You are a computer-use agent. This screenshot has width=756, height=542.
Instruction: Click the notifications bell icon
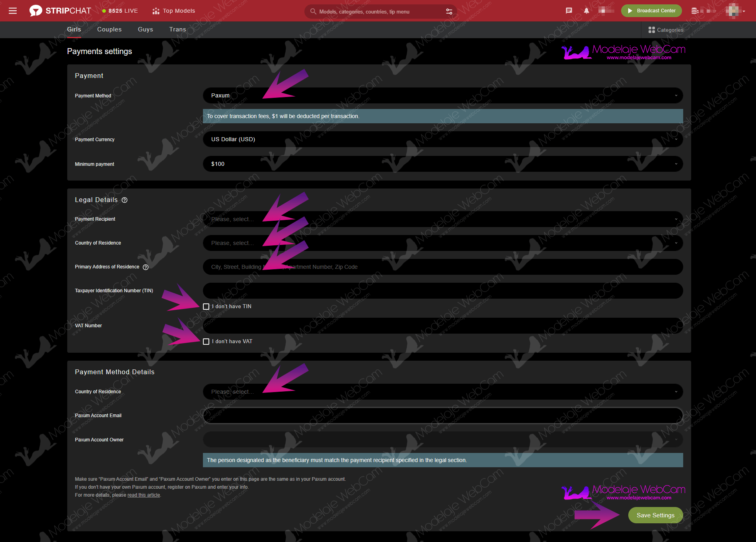(586, 11)
